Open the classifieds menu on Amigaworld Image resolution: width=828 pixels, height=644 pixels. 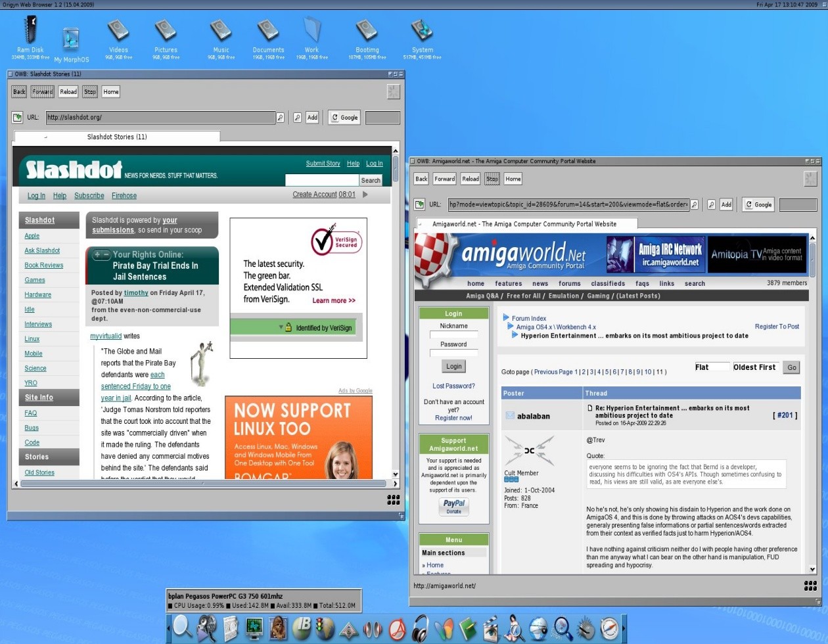click(x=608, y=284)
